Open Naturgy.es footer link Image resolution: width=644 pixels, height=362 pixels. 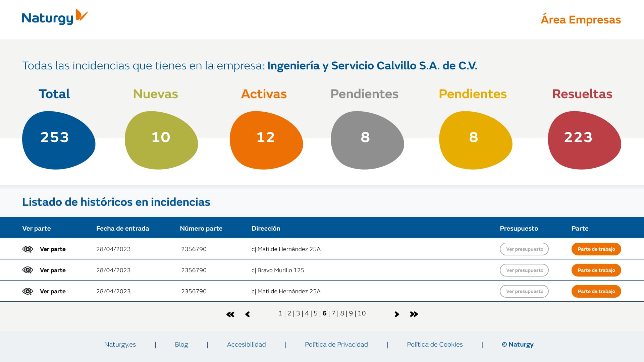(x=120, y=345)
